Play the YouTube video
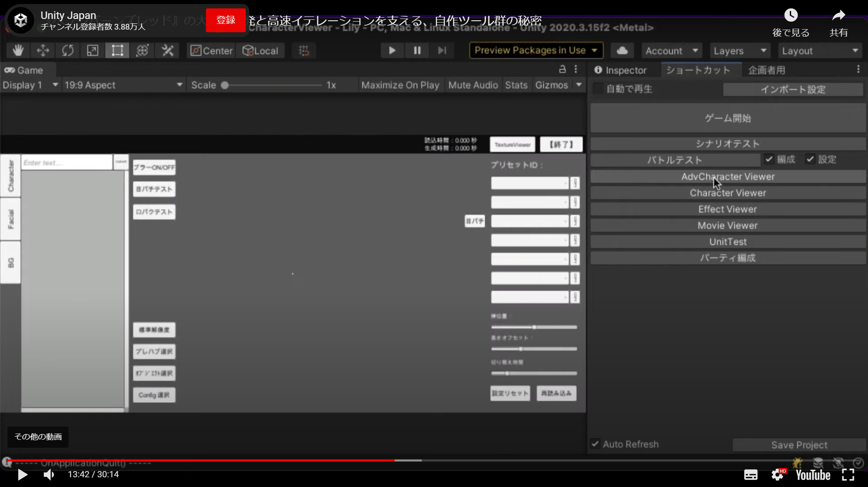 23,475
